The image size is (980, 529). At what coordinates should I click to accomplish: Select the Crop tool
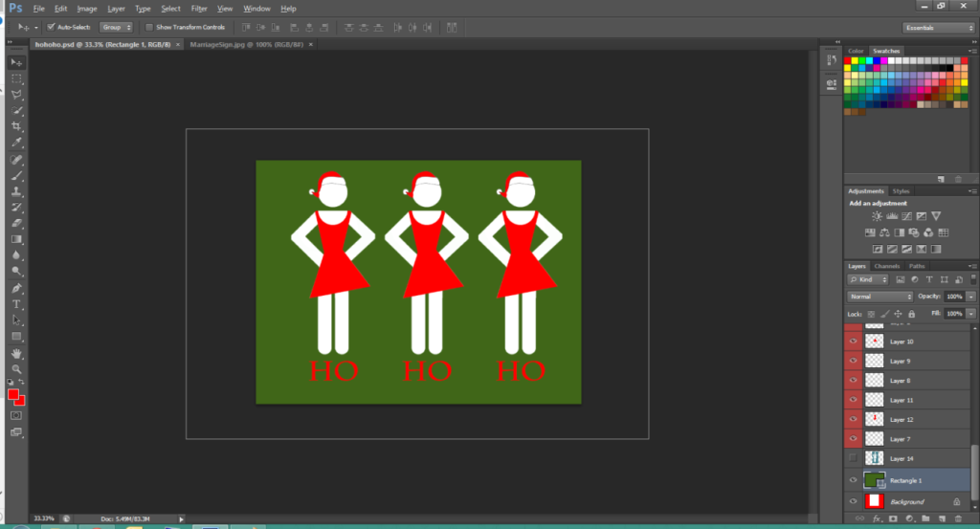[x=17, y=126]
